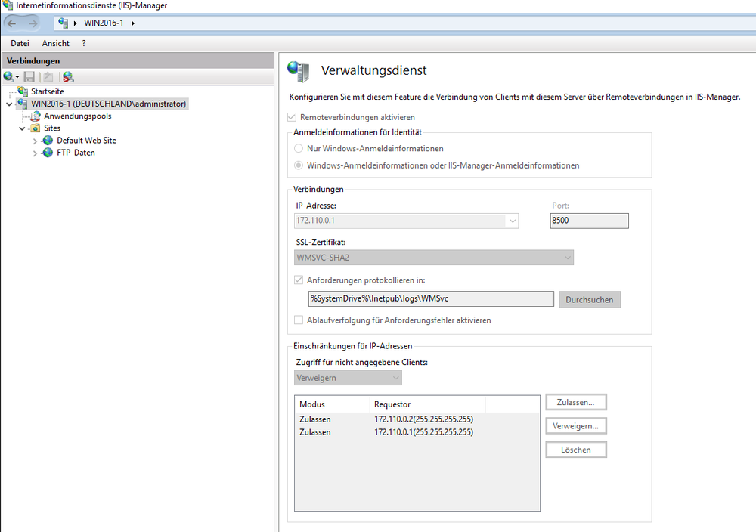Click the create new connection globe icon
This screenshot has height=532, width=756.
pyautogui.click(x=9, y=76)
